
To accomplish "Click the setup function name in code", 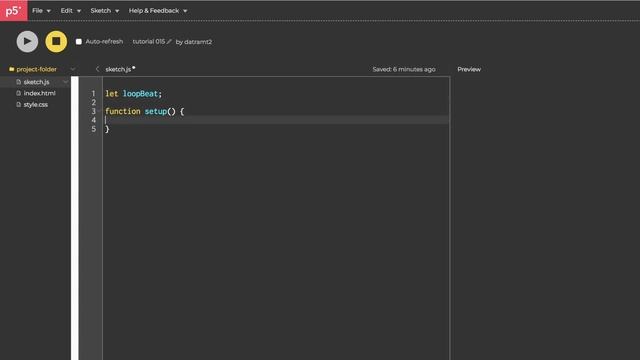I will pos(156,111).
